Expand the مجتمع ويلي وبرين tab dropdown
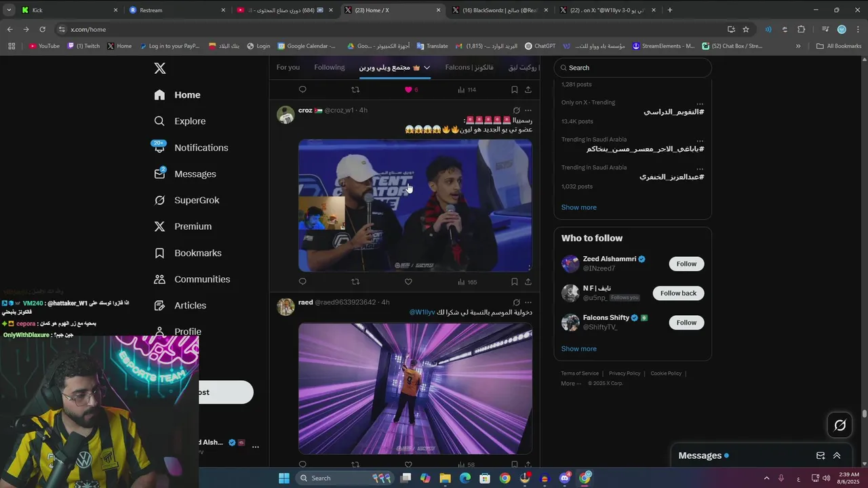The image size is (868, 488). (x=427, y=68)
